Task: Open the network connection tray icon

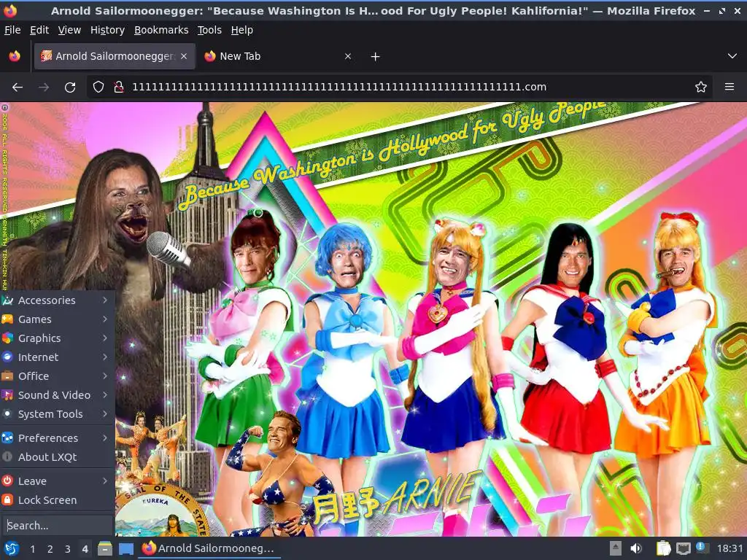Action: [x=683, y=548]
